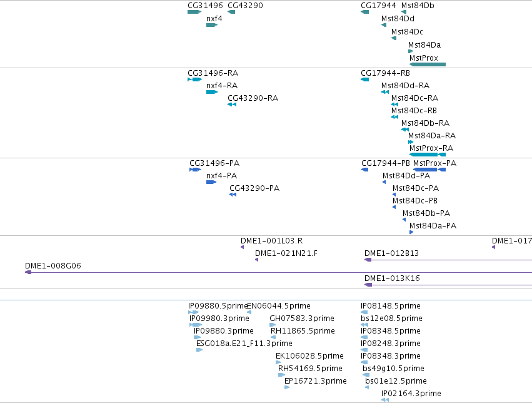Image resolution: width=532 pixels, height=403 pixels.
Task: Select the IP09980.3prime EST glyph
Action: [x=196, y=325]
